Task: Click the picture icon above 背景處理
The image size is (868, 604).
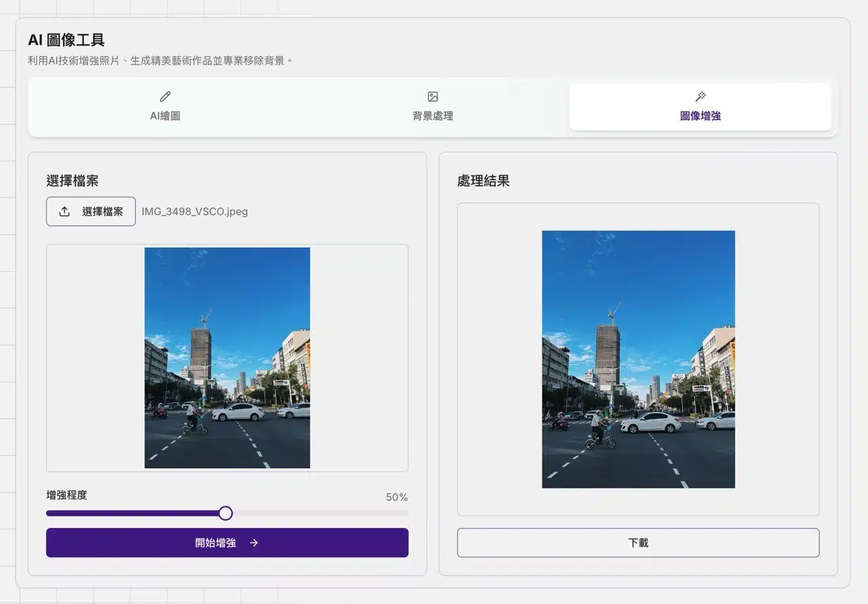Action: (433, 96)
